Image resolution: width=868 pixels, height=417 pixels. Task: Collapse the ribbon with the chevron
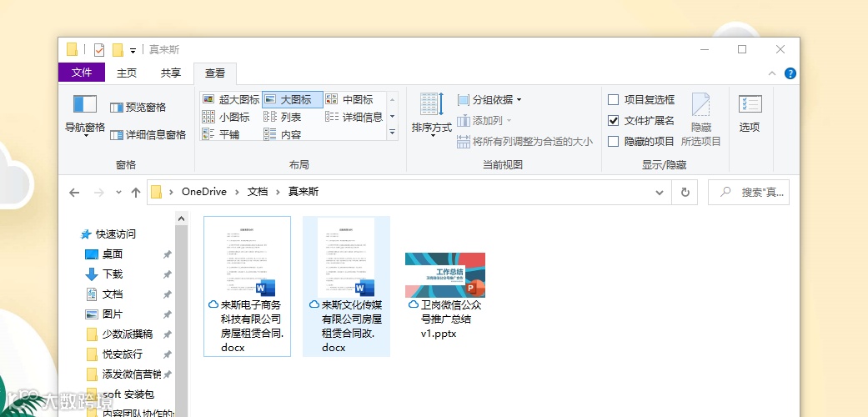772,73
